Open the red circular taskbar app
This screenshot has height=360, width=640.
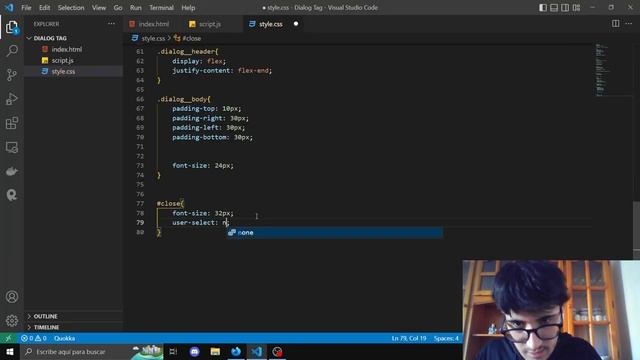(278, 351)
